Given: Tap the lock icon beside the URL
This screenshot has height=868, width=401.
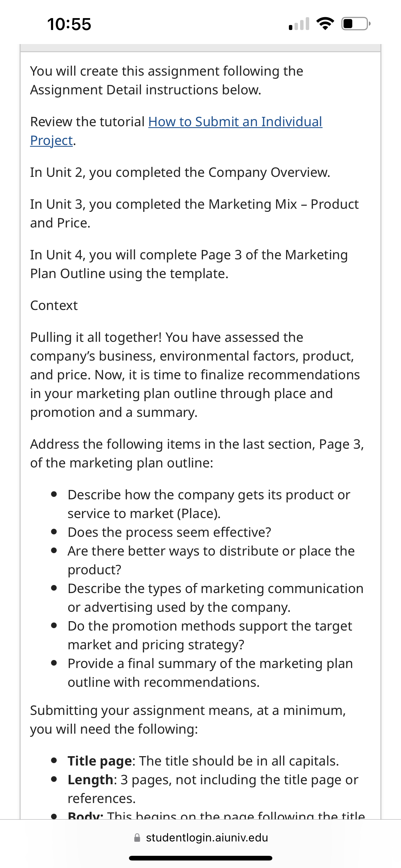Looking at the screenshot, I should pyautogui.click(x=137, y=838).
